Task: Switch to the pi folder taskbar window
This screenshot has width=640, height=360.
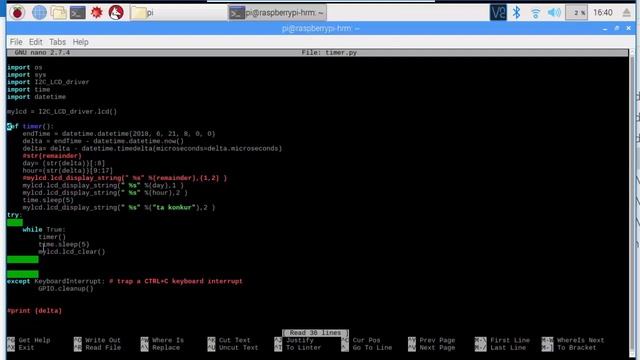Action: 178,13
